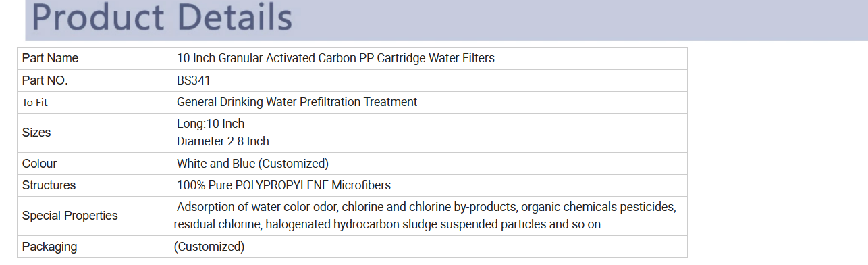
Task: Select the Part NO. label cell
Action: (x=93, y=80)
